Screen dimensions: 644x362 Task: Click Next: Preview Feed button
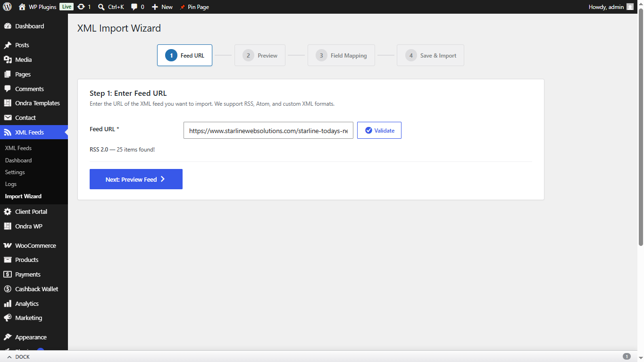point(136,179)
